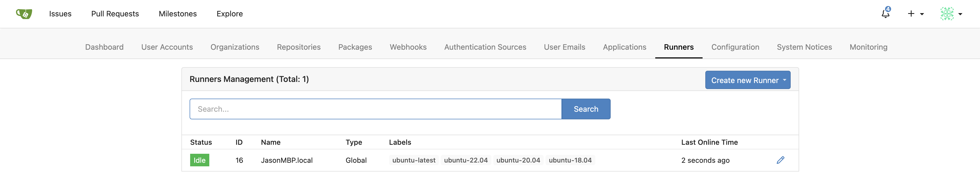Focus the runners Search input field
The image size is (980, 189).
pos(375,109)
